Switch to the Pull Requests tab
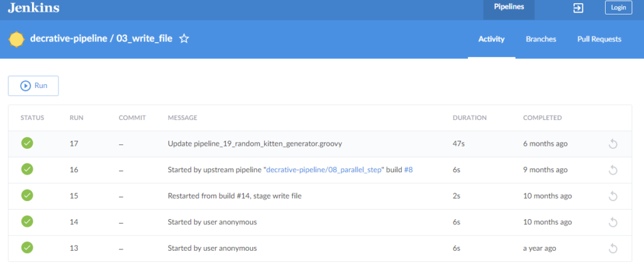This screenshot has height=272, width=644. click(x=599, y=39)
